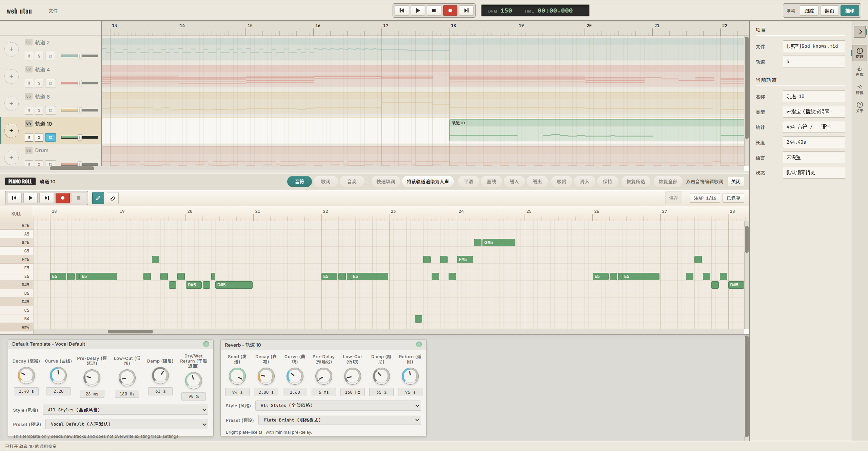The image size is (868, 451).
Task: Skip piano roll to end
Action: click(47, 198)
